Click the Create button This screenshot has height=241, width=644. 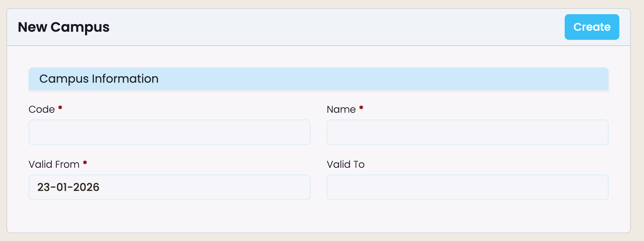point(592,27)
